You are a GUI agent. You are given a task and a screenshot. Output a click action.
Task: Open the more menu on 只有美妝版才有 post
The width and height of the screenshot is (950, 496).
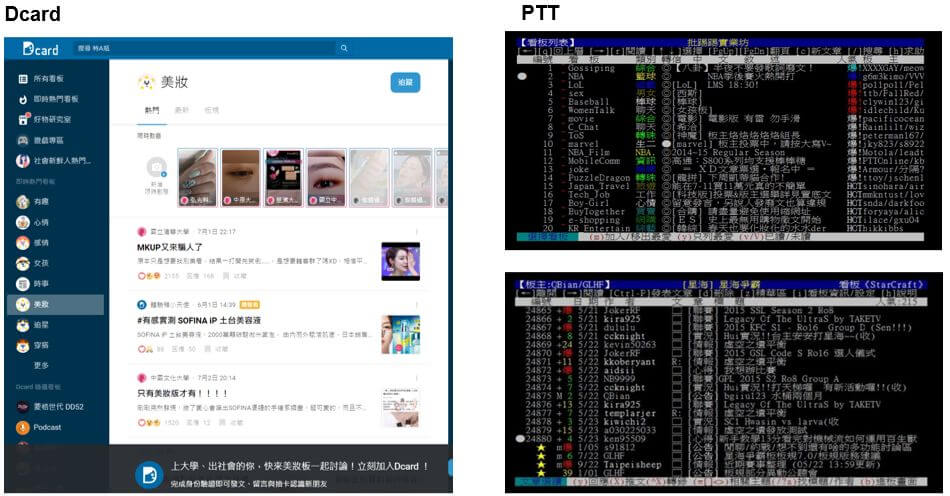416,378
